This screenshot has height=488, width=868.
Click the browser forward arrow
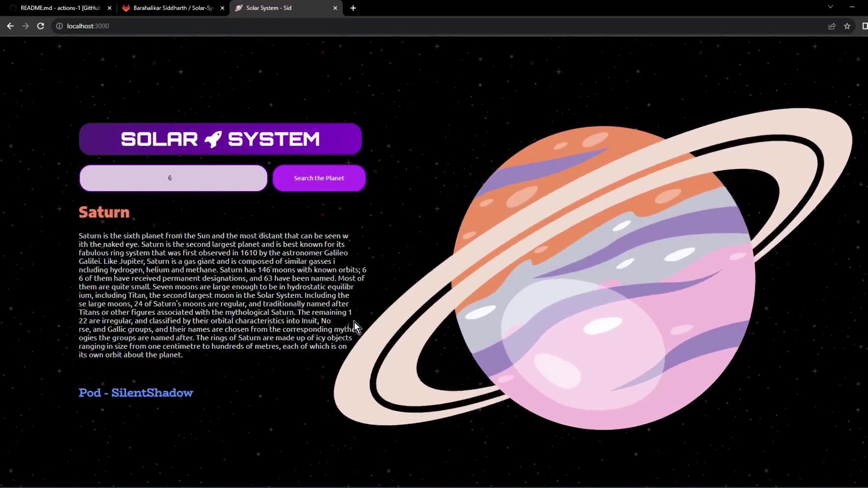pos(25,26)
